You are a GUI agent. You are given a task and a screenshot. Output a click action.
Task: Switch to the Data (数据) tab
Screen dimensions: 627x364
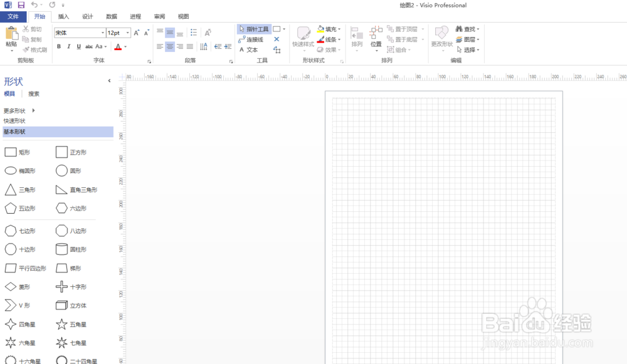pos(112,16)
